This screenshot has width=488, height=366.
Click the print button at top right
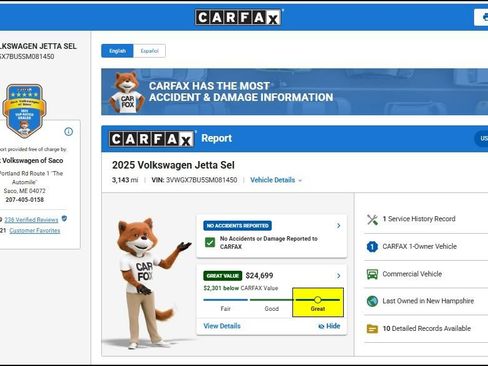click(x=481, y=17)
